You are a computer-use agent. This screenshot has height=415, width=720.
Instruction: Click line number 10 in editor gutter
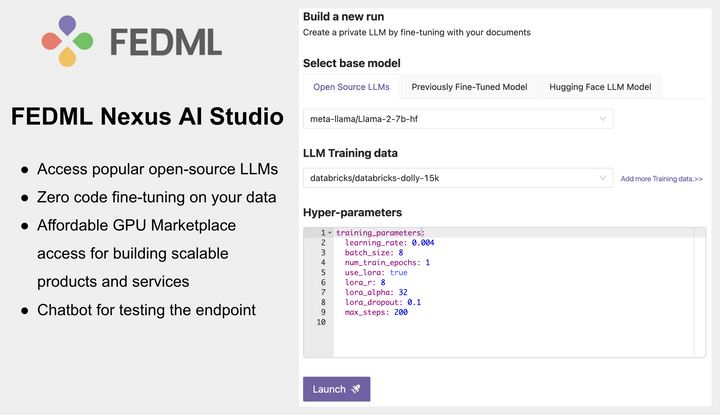(320, 322)
